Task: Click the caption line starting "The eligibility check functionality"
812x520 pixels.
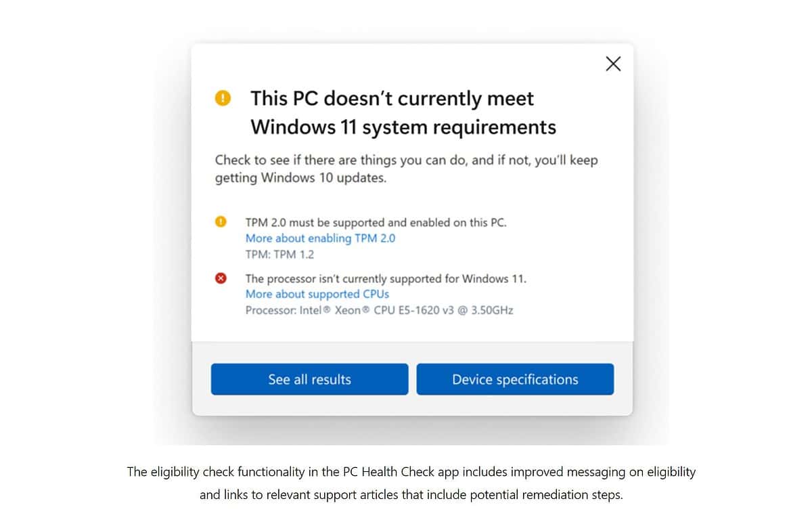Action: (x=411, y=472)
